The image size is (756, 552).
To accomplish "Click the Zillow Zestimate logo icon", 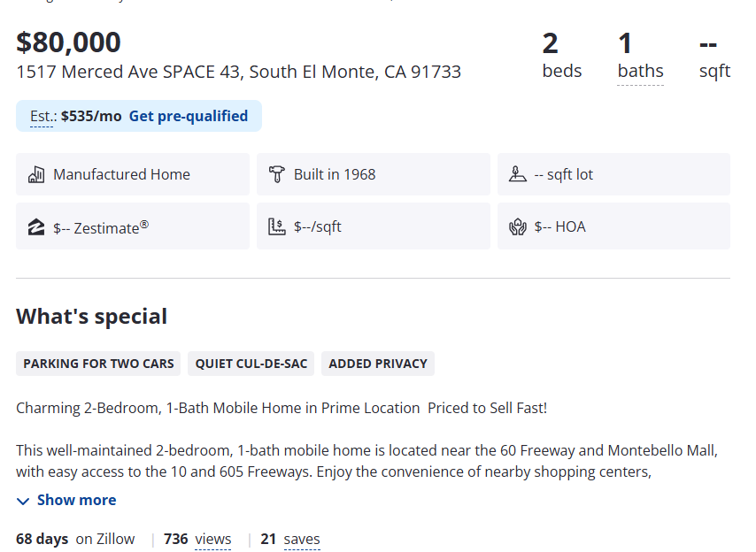I will click(x=36, y=226).
